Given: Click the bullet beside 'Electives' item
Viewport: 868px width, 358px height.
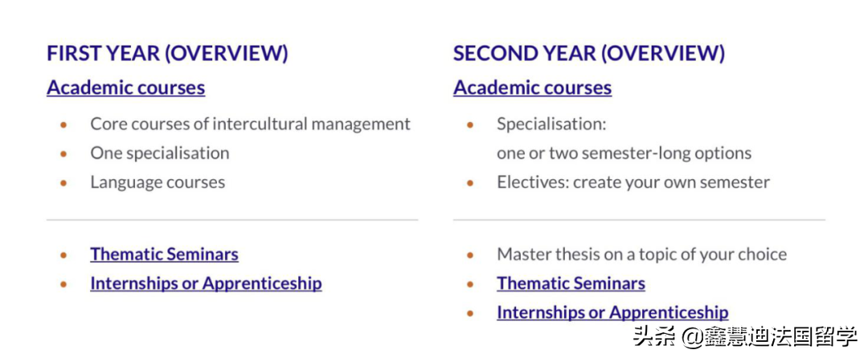Looking at the screenshot, I should click(x=471, y=183).
